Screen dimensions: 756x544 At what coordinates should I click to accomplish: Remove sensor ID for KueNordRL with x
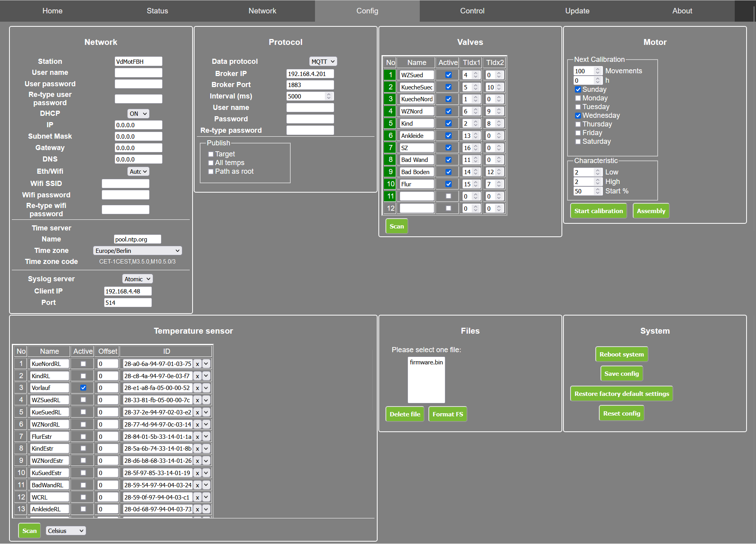(x=198, y=364)
